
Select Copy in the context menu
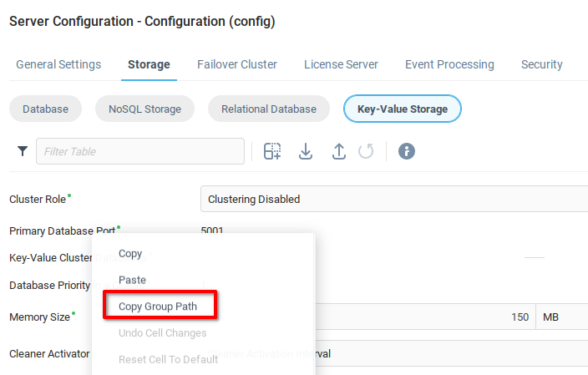coord(130,253)
